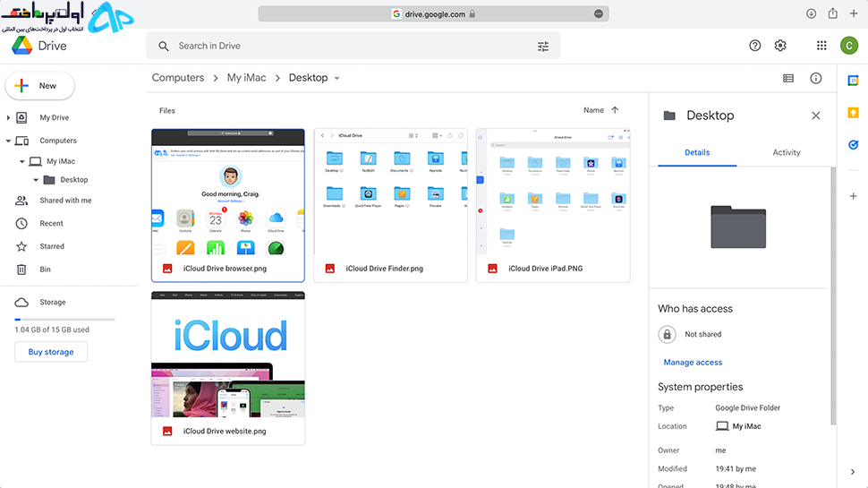The image size is (868, 488).
Task: Select Computers in sidebar
Action: pos(58,141)
